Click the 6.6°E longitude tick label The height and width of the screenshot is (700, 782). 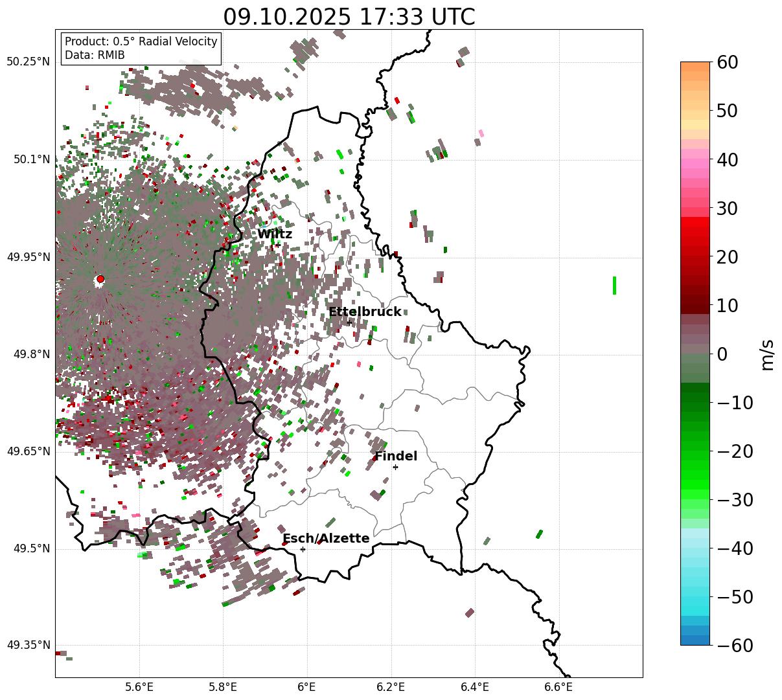pyautogui.click(x=558, y=686)
